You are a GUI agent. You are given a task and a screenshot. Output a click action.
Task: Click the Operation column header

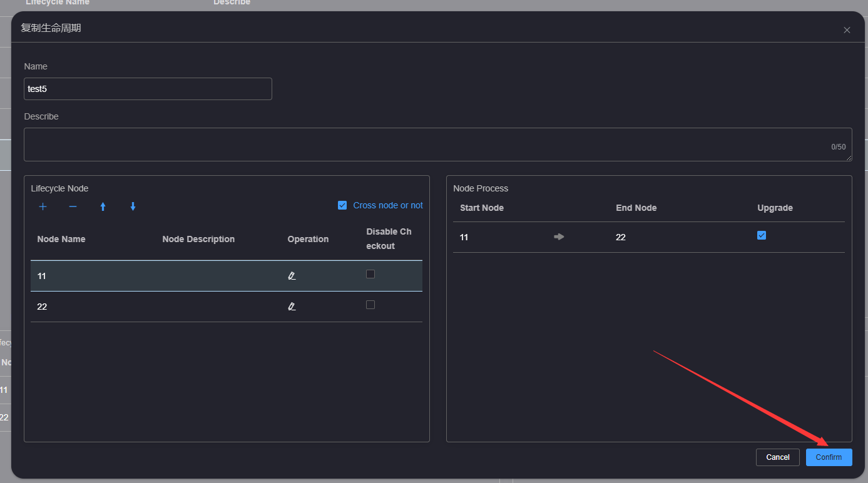(x=308, y=239)
